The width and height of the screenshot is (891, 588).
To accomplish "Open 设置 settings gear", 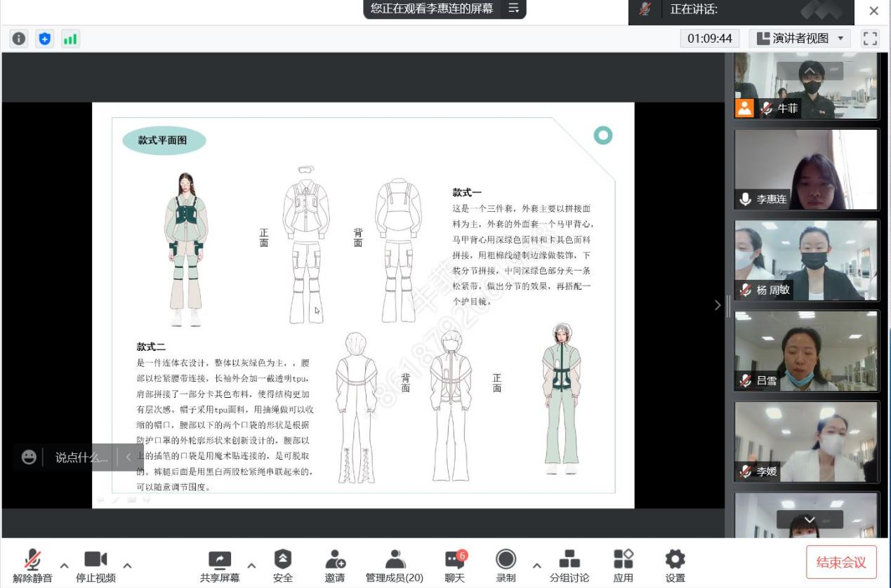I will pyautogui.click(x=675, y=566).
